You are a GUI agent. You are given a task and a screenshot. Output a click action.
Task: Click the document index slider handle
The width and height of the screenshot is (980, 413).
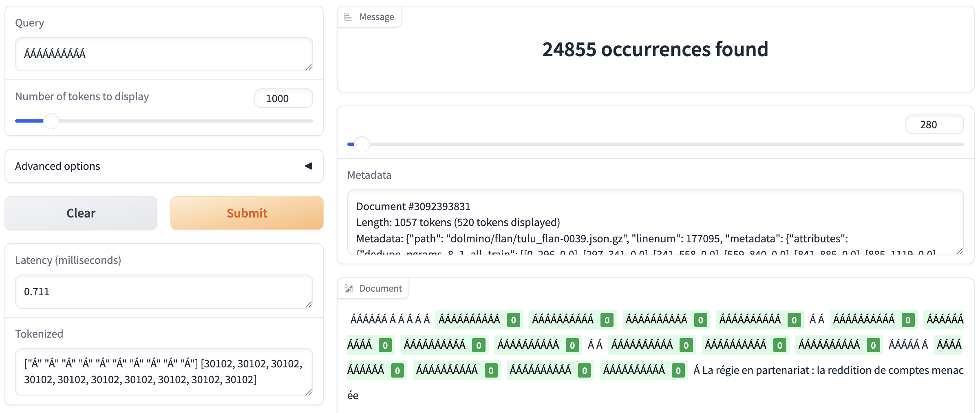(x=362, y=144)
